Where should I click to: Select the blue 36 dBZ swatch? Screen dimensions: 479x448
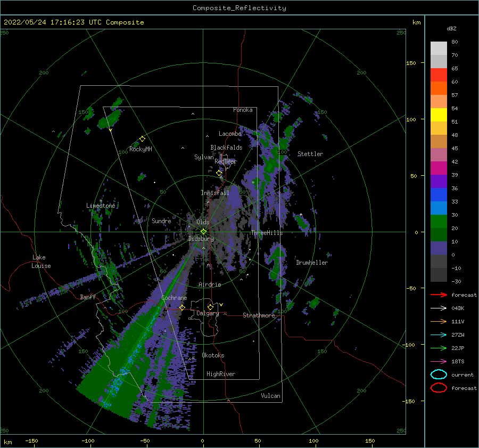point(439,195)
